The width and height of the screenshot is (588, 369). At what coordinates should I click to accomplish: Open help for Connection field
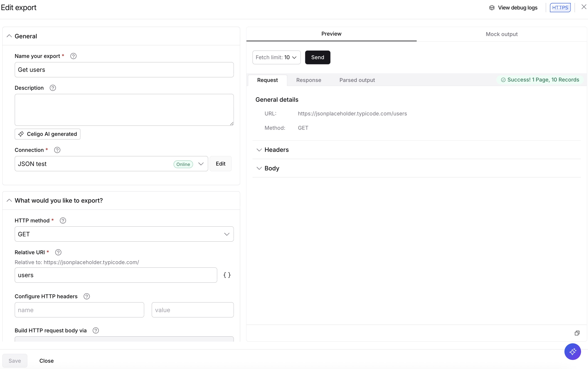(x=57, y=150)
